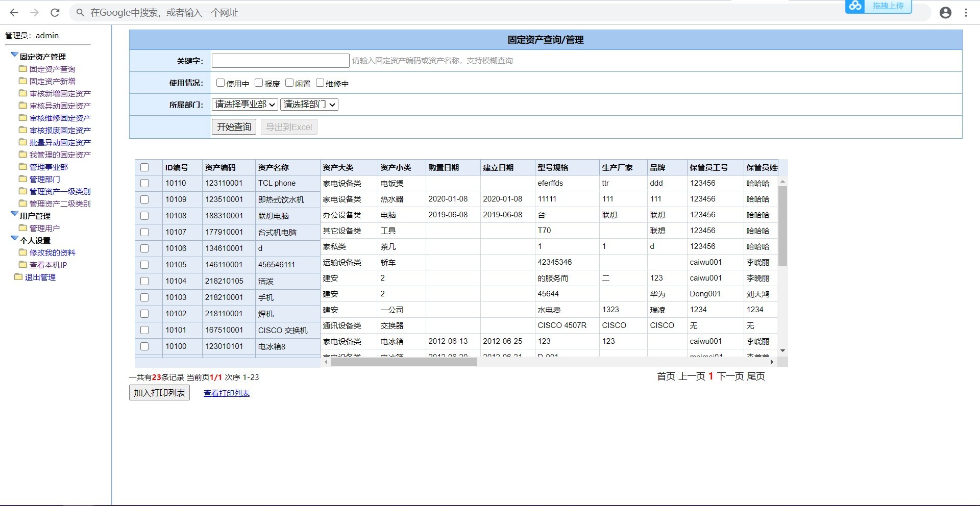The image size is (980, 506).
Task: Open the 请选择事业部 dropdown
Action: pos(245,105)
